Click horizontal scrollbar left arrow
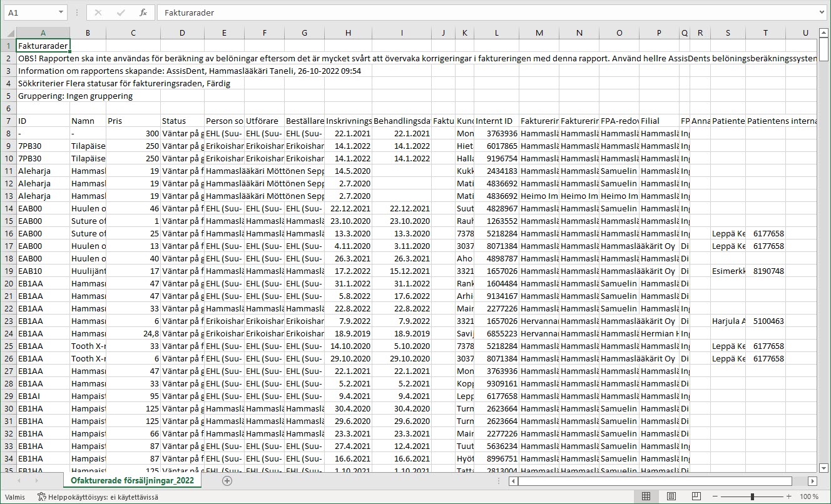Image resolution: width=831 pixels, height=504 pixels. click(x=514, y=481)
